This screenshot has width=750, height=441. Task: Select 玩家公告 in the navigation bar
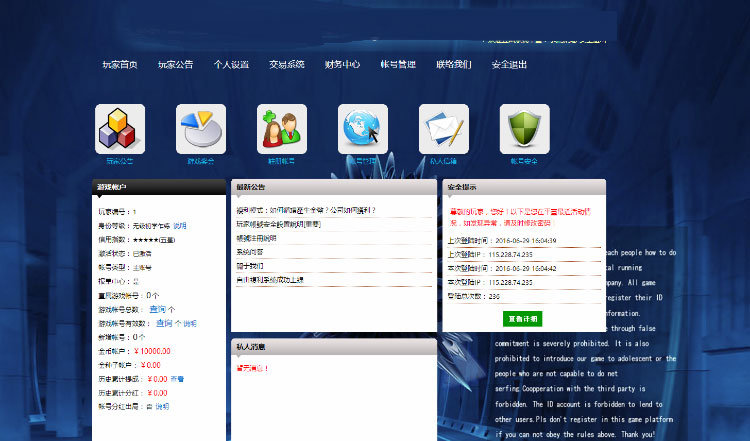(175, 64)
